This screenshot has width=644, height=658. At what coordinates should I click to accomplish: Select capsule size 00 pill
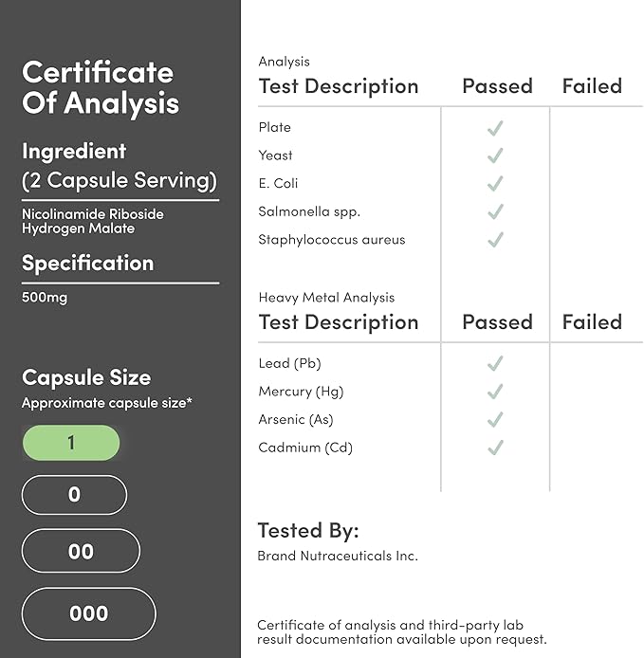pos(81,551)
